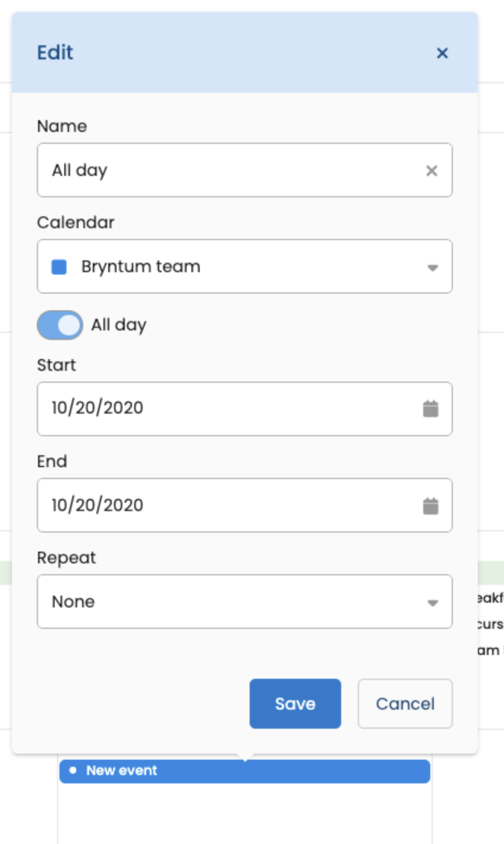Select the New event bar in calendar
Viewport: 504px width, 844px height.
(267, 771)
